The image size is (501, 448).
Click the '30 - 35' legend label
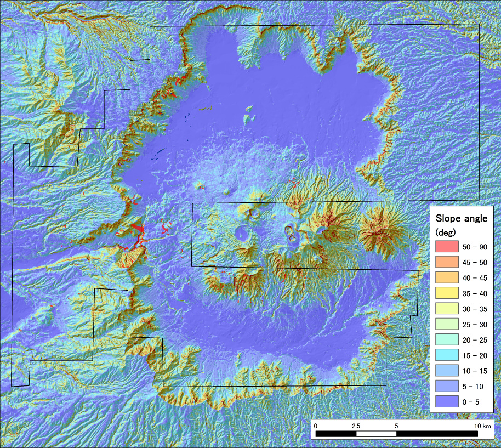(475, 309)
